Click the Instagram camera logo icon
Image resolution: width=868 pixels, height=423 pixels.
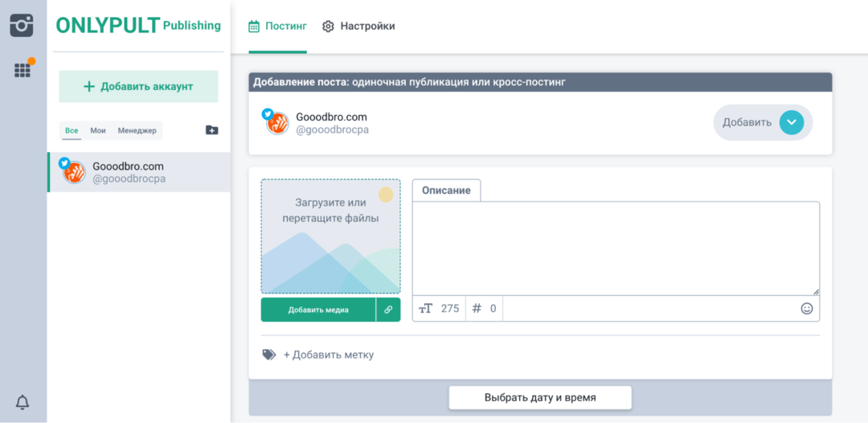pyautogui.click(x=22, y=25)
